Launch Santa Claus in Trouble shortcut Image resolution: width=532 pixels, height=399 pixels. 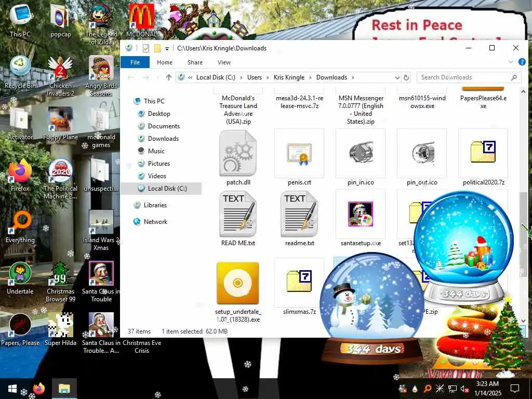pyautogui.click(x=101, y=282)
